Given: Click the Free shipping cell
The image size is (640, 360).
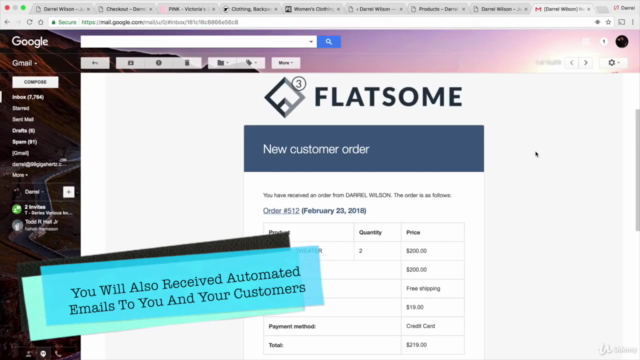Looking at the screenshot, I should point(433,288).
